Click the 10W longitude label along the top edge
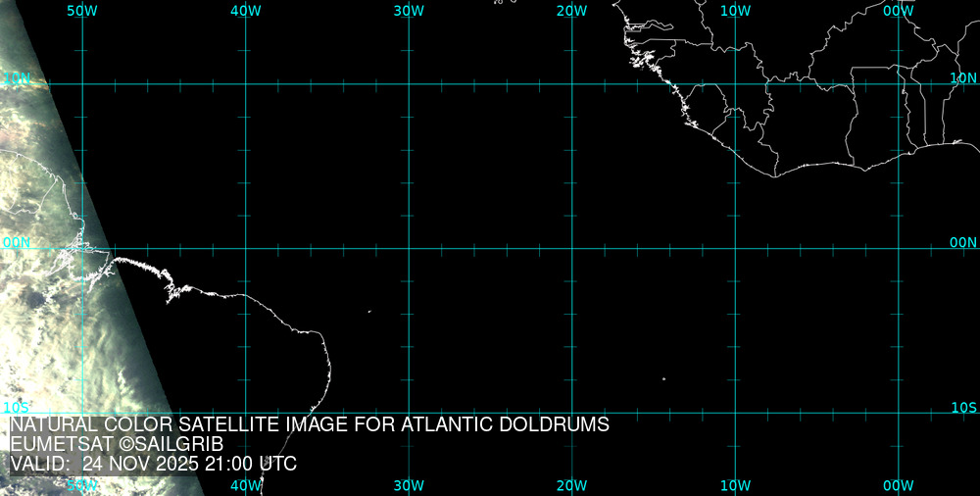 coord(735,11)
